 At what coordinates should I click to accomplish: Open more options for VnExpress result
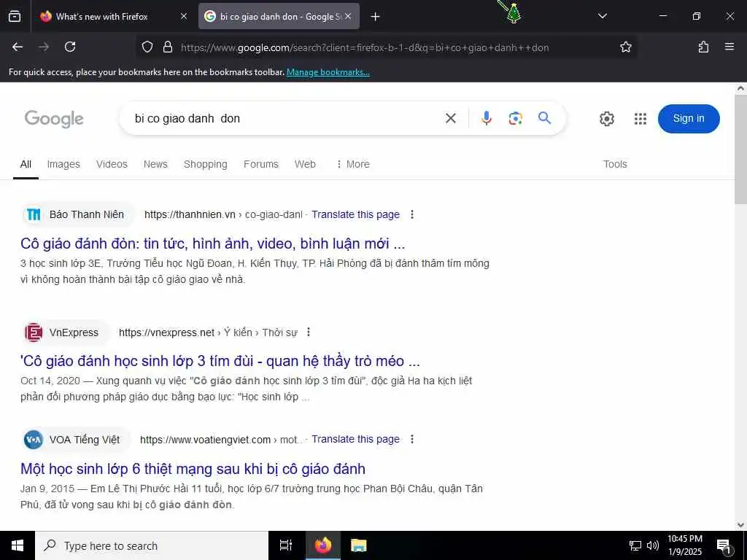(309, 332)
